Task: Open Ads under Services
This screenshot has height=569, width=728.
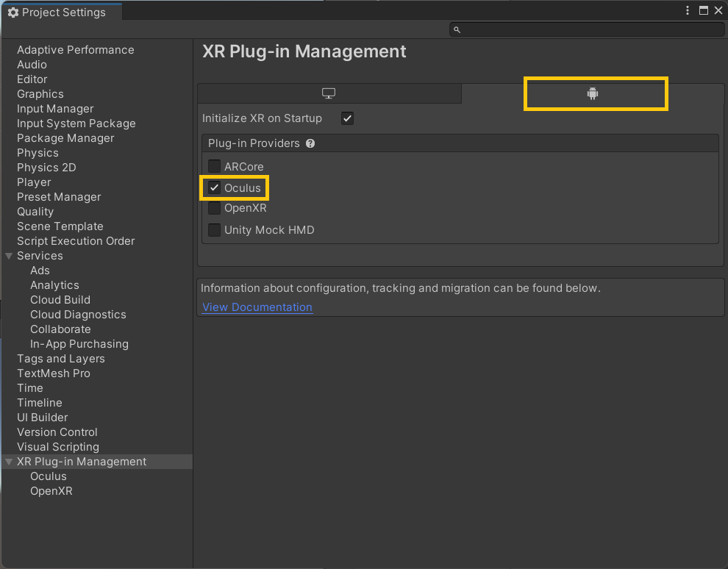Action: pyautogui.click(x=40, y=271)
